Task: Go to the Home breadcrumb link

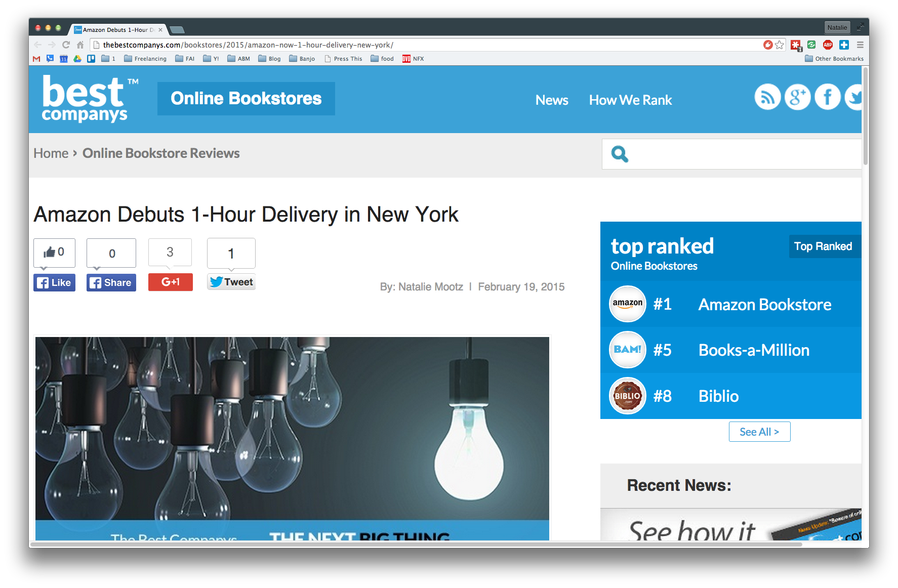Action: [51, 153]
